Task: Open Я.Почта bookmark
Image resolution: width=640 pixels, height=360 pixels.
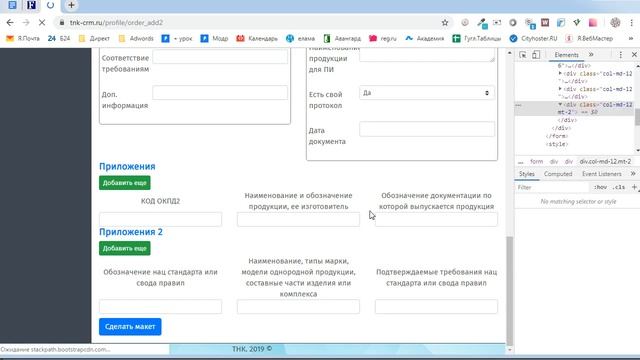Action: (x=23, y=38)
